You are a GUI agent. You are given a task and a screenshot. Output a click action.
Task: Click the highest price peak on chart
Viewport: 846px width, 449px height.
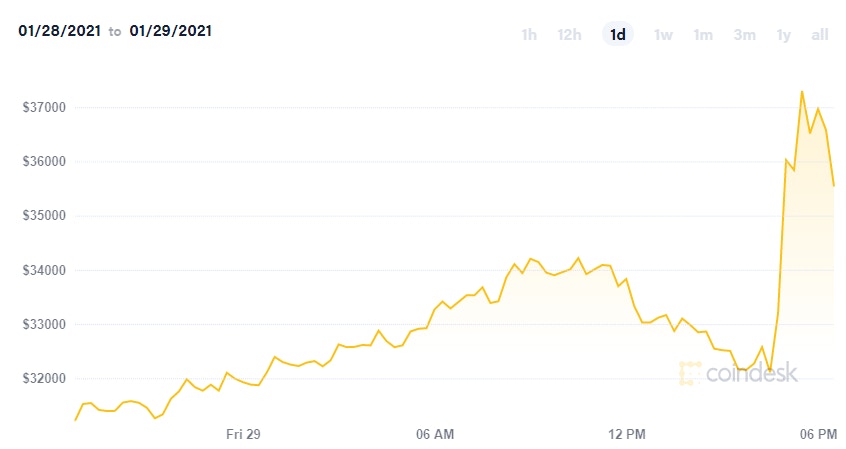click(x=802, y=92)
